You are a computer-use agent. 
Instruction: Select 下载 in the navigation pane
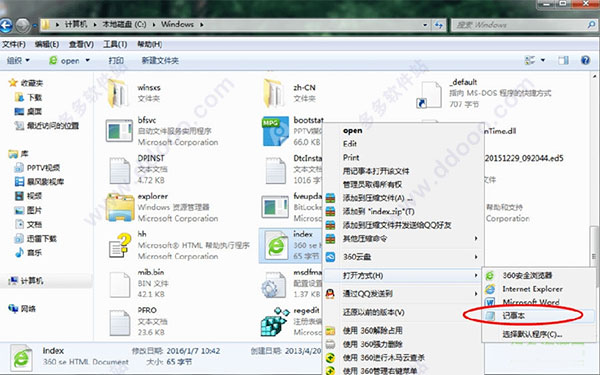(x=28, y=97)
